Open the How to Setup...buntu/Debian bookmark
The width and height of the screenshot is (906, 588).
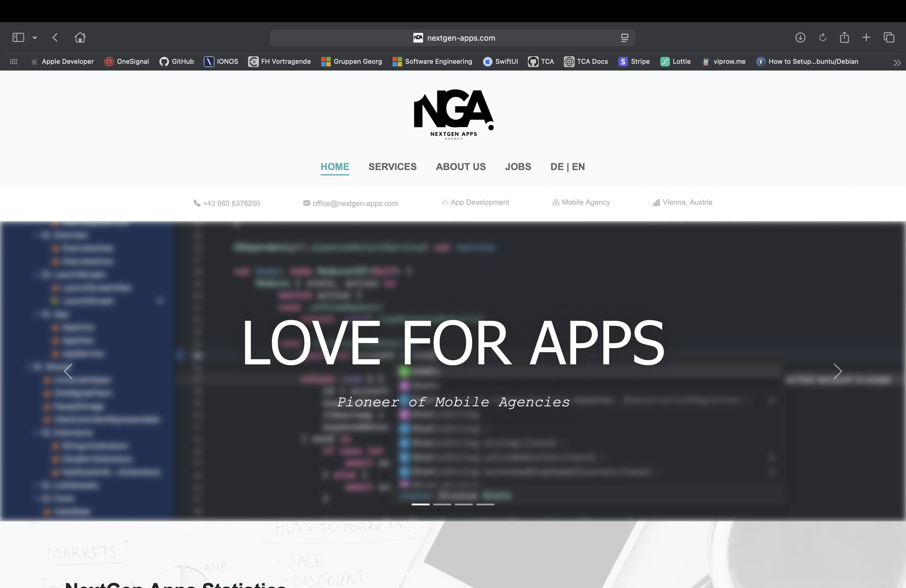[x=807, y=62]
